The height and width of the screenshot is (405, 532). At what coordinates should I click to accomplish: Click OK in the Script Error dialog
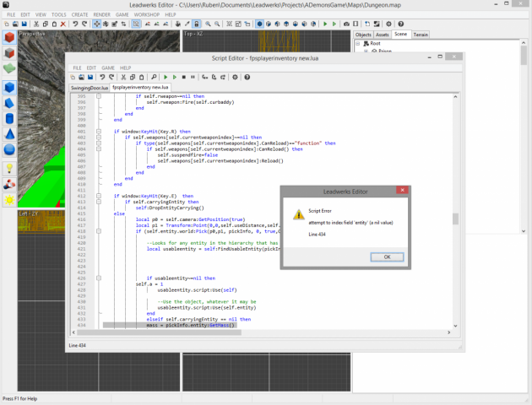[387, 256]
